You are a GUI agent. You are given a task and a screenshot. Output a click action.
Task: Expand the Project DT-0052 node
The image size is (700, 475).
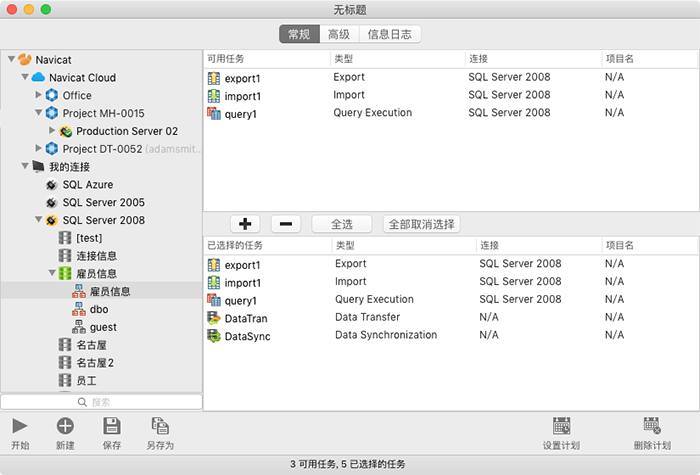click(38, 148)
